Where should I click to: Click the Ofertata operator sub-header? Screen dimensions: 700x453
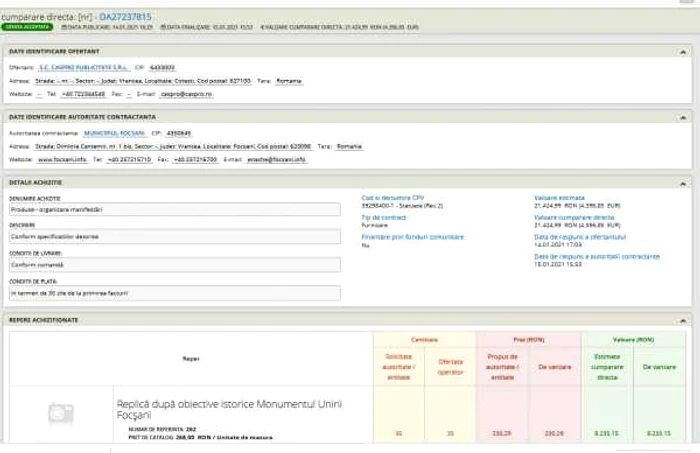click(450, 367)
